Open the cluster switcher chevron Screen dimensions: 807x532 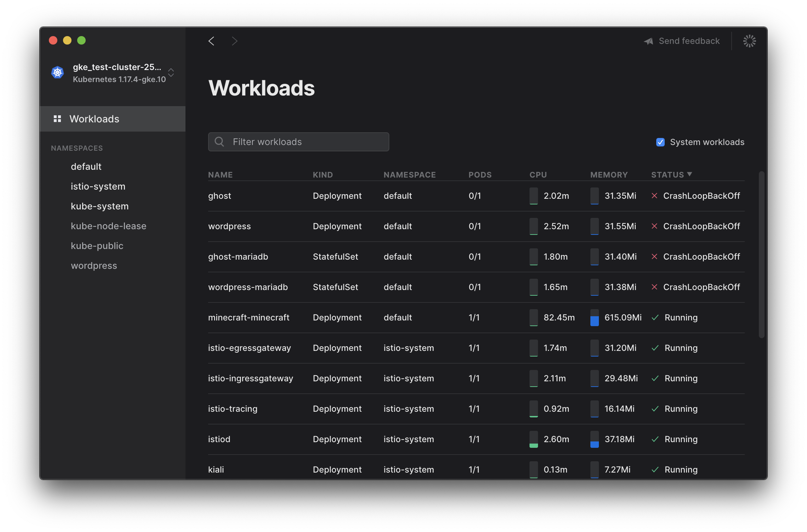(x=171, y=73)
